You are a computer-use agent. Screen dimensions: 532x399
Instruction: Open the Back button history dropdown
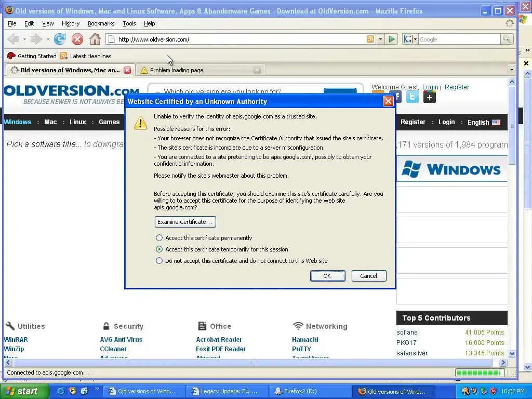[x=24, y=39]
